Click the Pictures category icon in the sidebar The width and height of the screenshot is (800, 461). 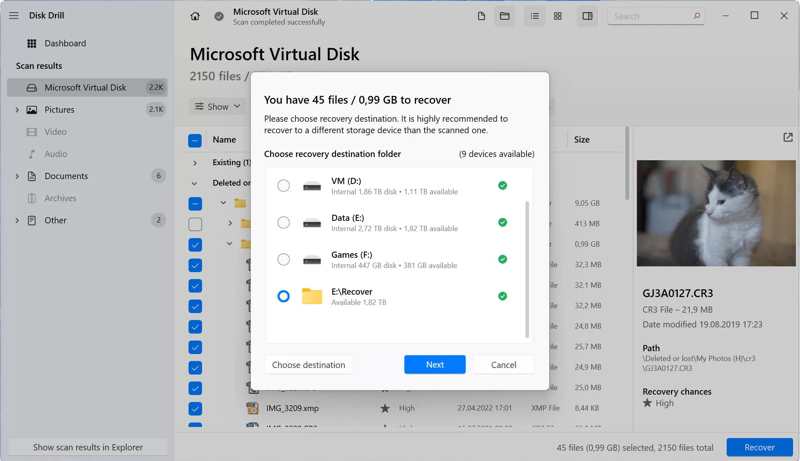32,110
